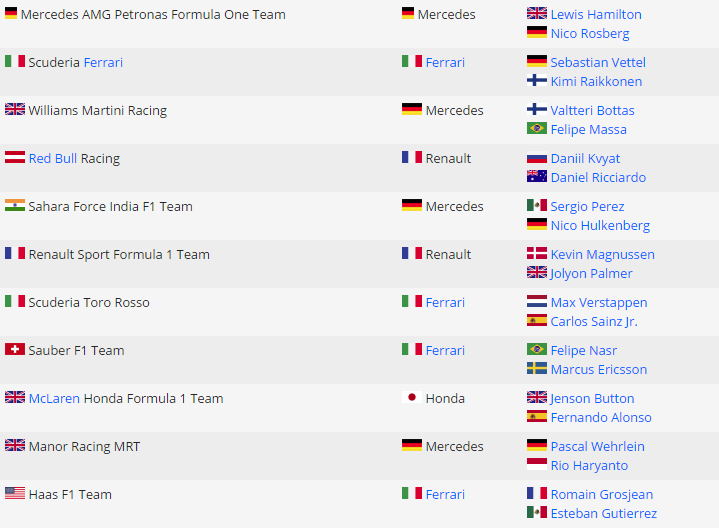This screenshot has height=529, width=719.
Task: Click the Brazilian flag next to Felipe Massa
Action: 536,129
